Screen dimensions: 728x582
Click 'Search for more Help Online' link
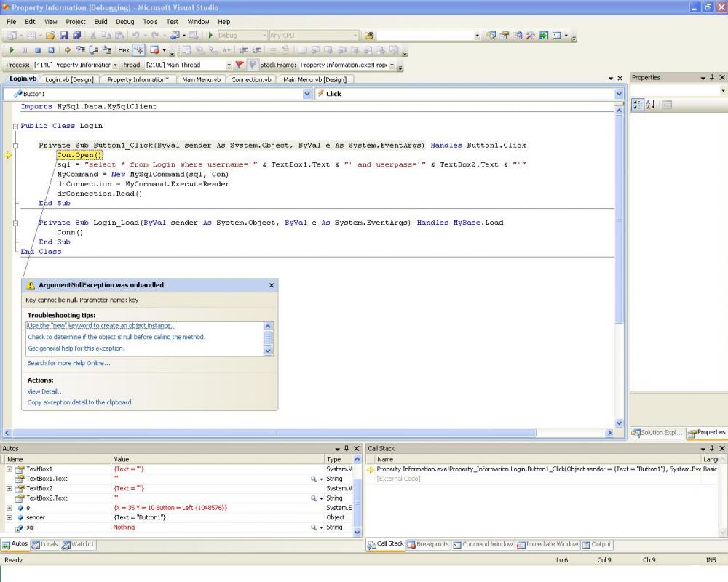tap(68, 363)
